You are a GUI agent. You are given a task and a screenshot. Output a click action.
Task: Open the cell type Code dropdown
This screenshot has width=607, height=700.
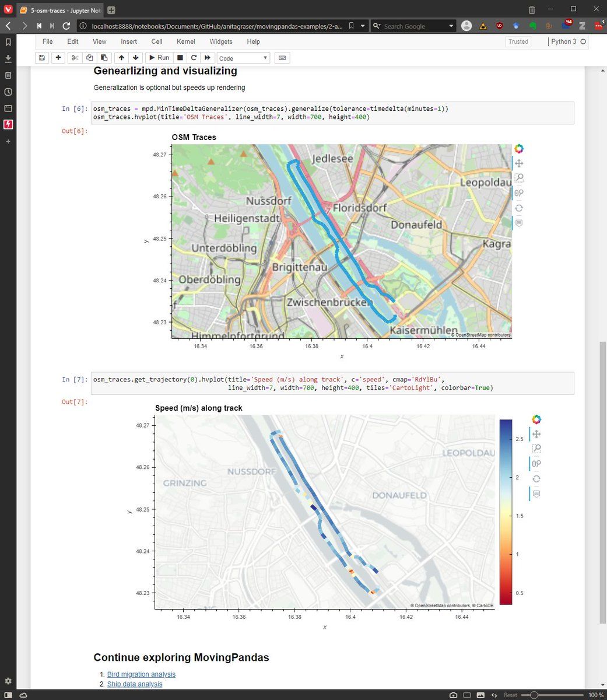[x=243, y=58]
